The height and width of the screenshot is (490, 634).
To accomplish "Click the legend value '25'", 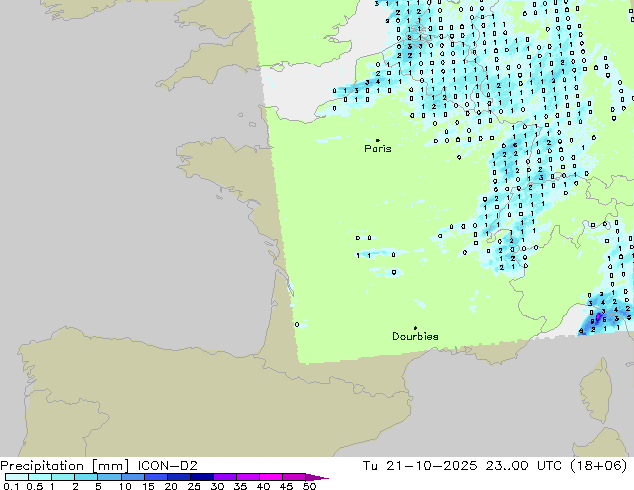I will 194,486.
